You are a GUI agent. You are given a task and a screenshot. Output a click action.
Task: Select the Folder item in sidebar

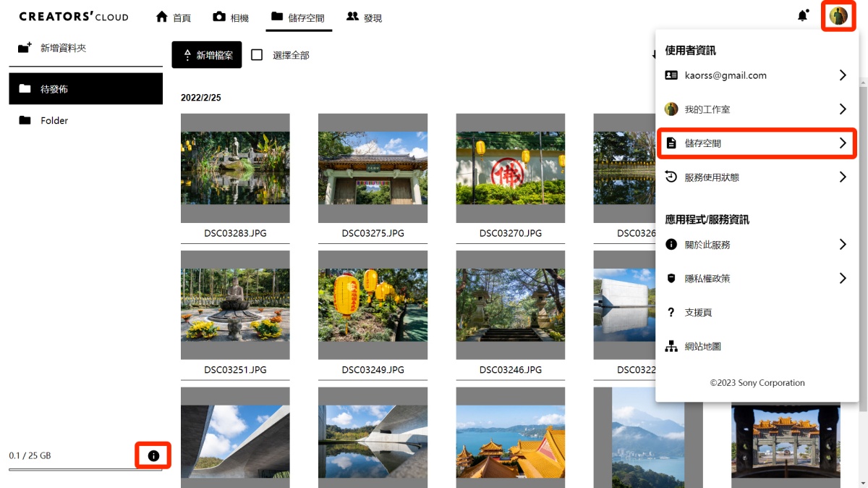[54, 121]
